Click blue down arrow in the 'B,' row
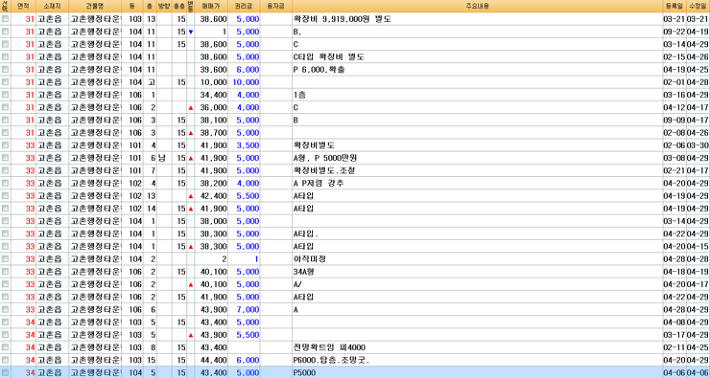Image resolution: width=710 pixels, height=378 pixels. click(x=191, y=32)
